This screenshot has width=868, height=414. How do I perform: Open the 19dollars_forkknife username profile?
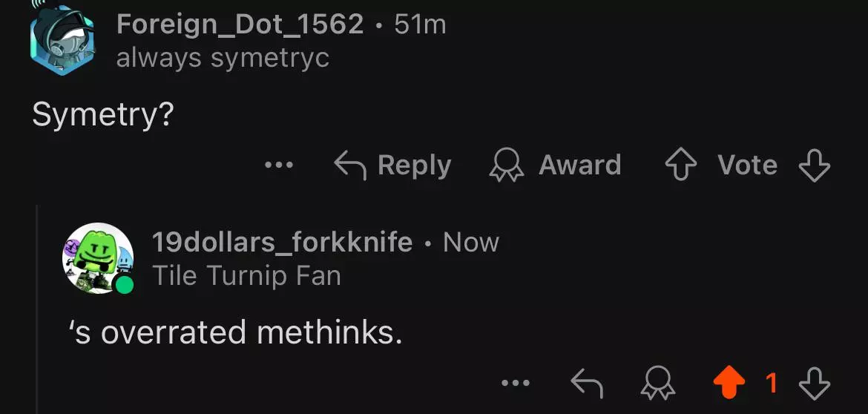(x=282, y=242)
